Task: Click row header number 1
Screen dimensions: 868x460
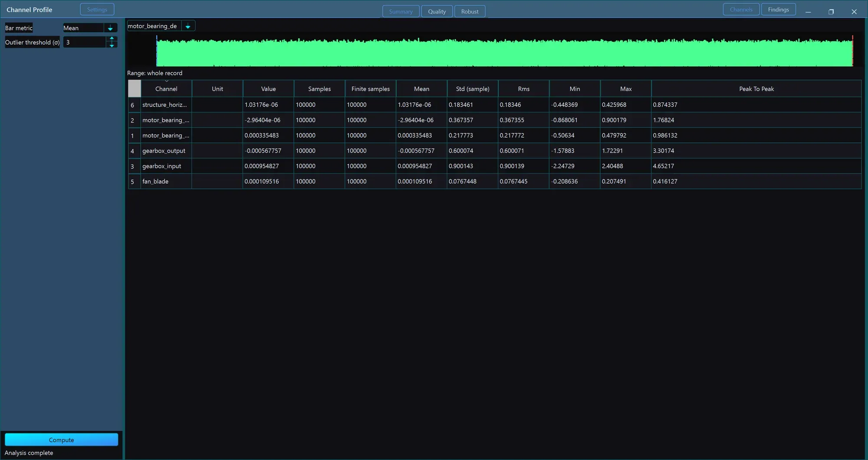Action: pyautogui.click(x=135, y=136)
